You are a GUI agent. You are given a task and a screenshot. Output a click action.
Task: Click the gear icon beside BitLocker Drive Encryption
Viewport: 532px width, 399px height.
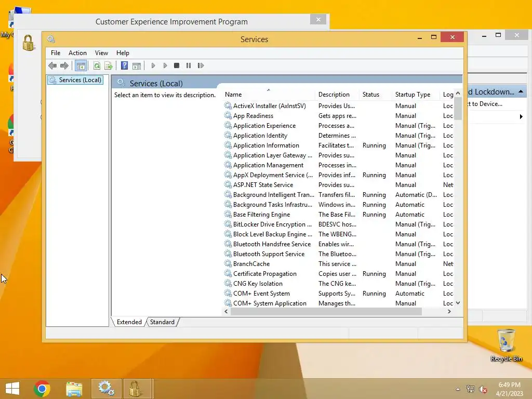[228, 224]
